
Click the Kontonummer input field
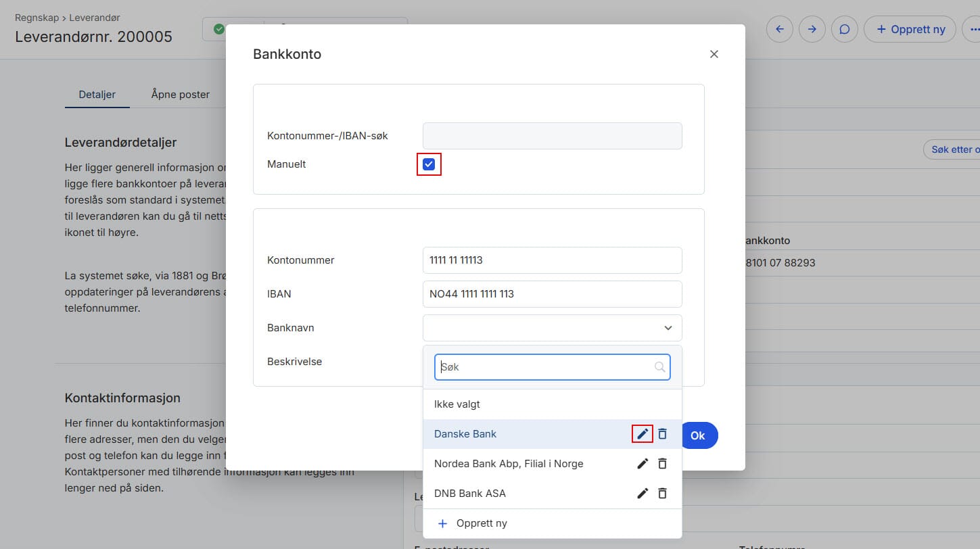[553, 260]
